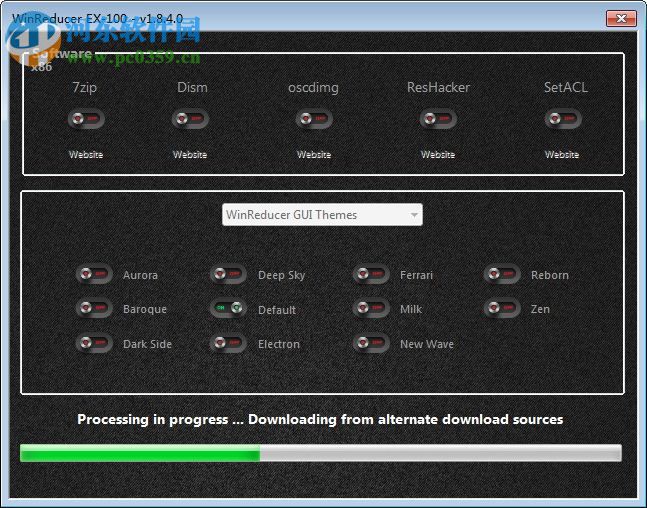This screenshot has width=647, height=508.
Task: Toggle the Dism download switch
Action: pyautogui.click(x=190, y=119)
